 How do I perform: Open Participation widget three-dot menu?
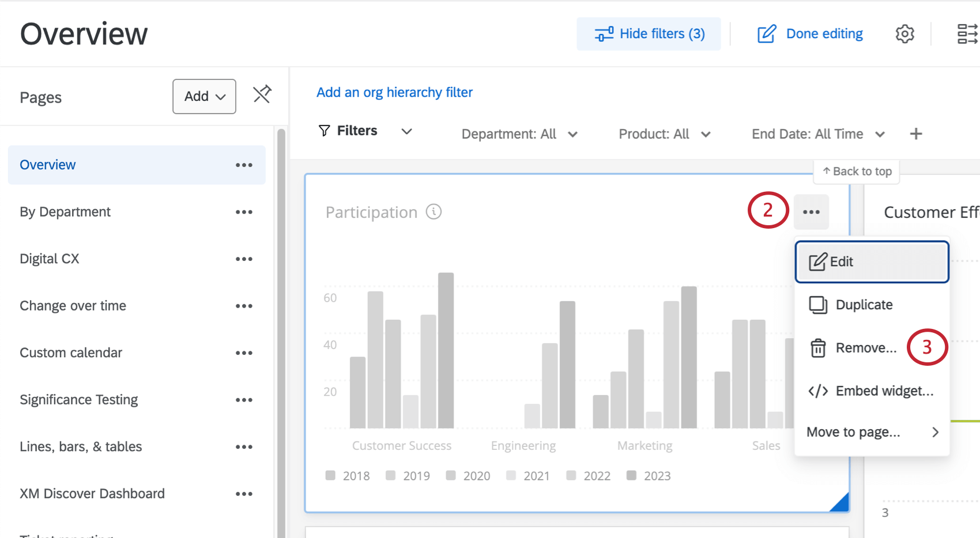(x=811, y=212)
